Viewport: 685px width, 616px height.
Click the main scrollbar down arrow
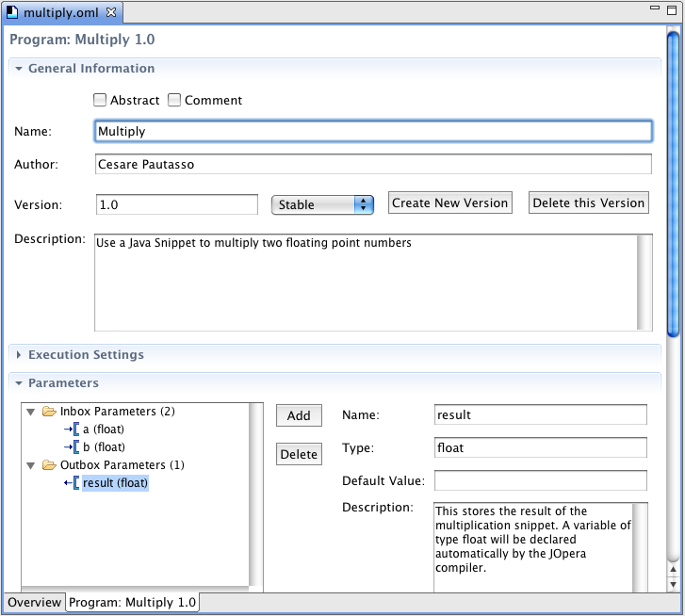[x=673, y=585]
